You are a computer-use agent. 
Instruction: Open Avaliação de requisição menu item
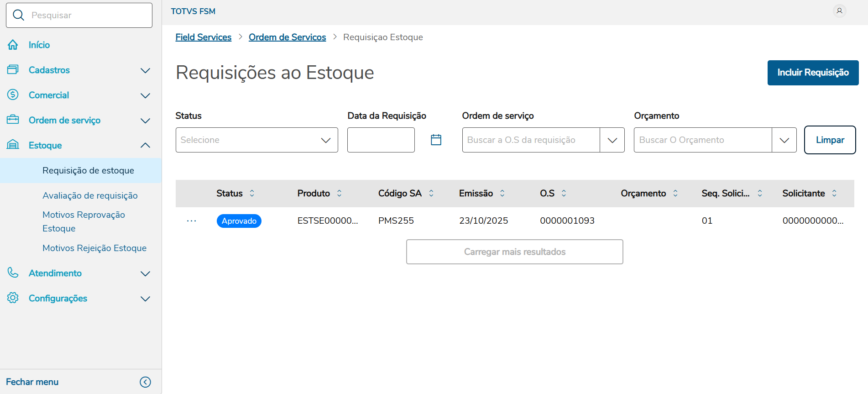click(90, 195)
